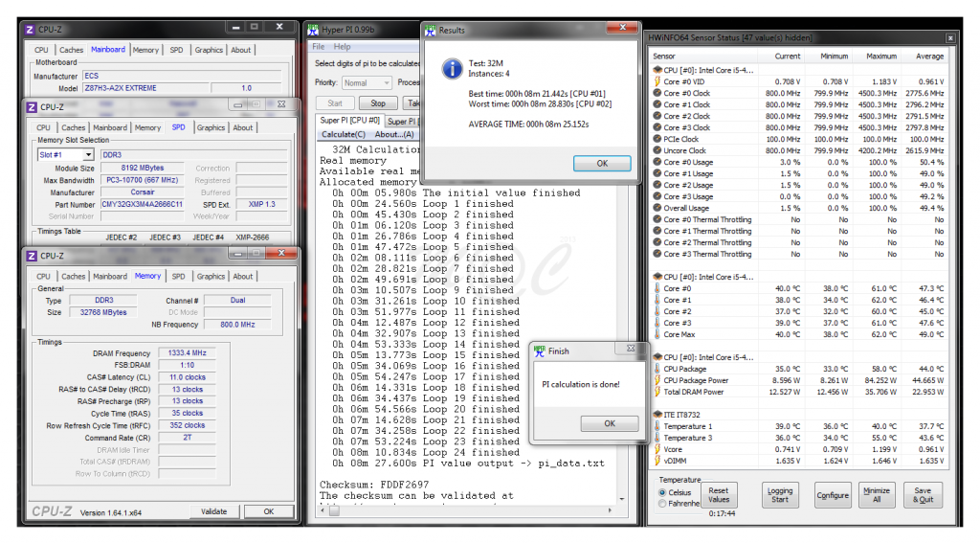Click the Hyper PI title bar icon

(314, 30)
